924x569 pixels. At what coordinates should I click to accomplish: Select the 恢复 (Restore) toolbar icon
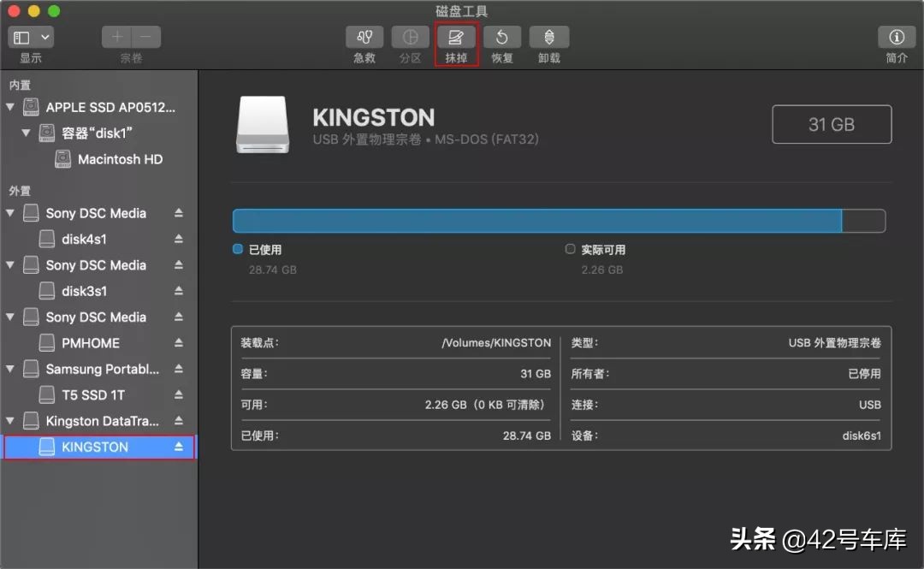click(x=502, y=38)
